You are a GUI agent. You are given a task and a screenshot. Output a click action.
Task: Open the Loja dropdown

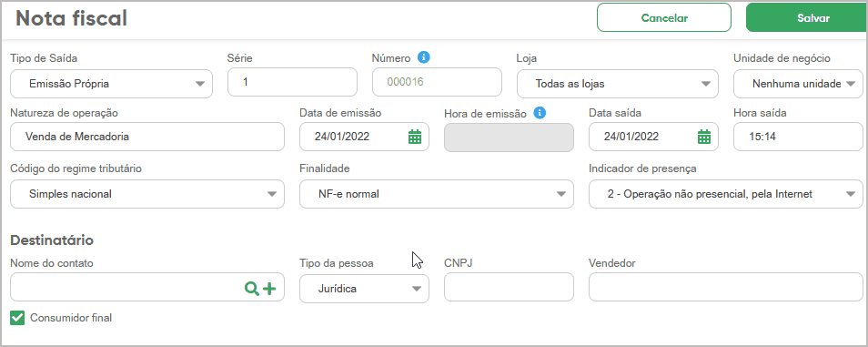coord(618,84)
